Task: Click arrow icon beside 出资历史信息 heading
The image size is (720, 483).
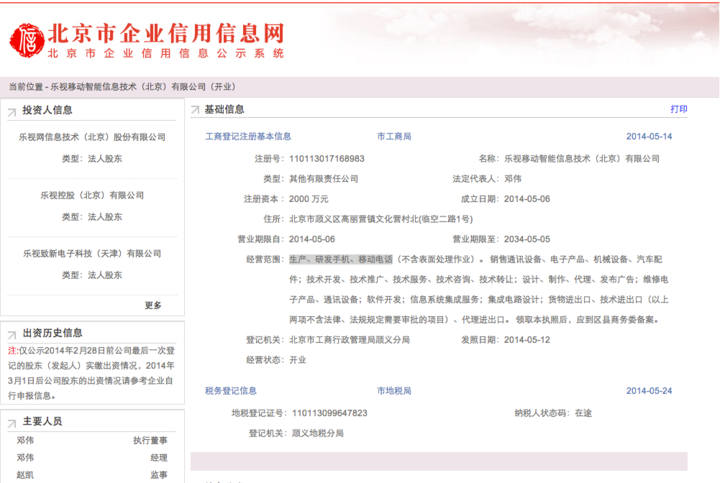Action: (13, 333)
